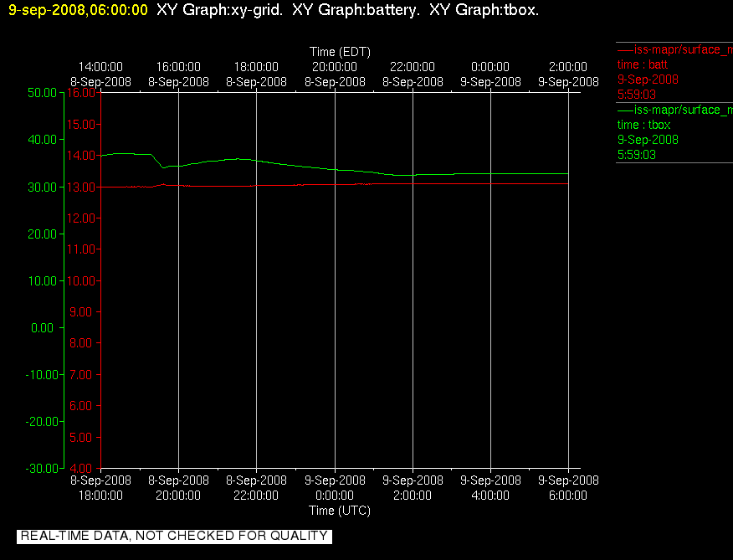The height and width of the screenshot is (560, 733).
Task: Click the Time (EDT) top axis label
Action: point(340,52)
